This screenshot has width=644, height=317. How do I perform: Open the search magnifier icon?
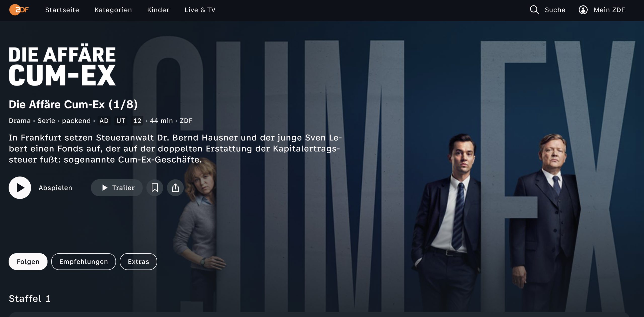(534, 10)
